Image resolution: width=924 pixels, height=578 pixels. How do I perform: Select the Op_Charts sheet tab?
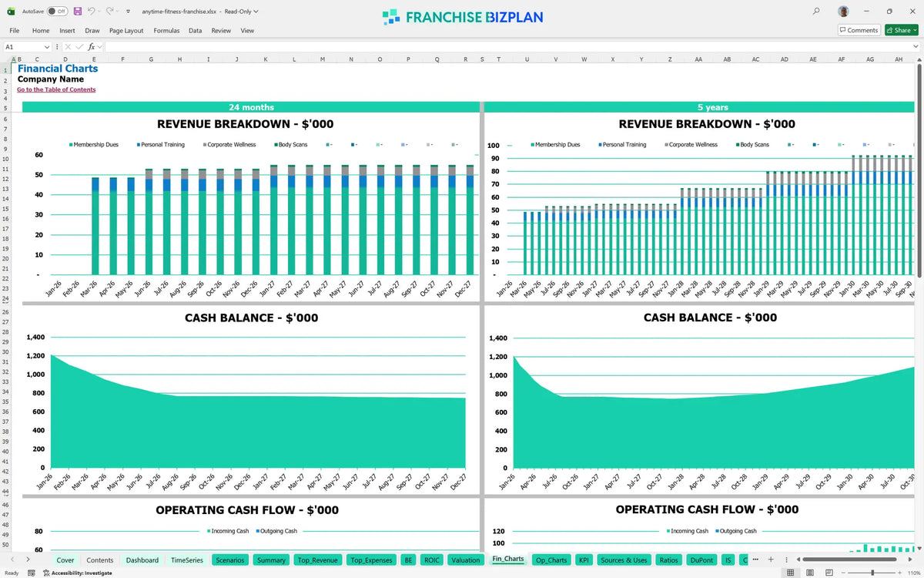pyautogui.click(x=551, y=560)
